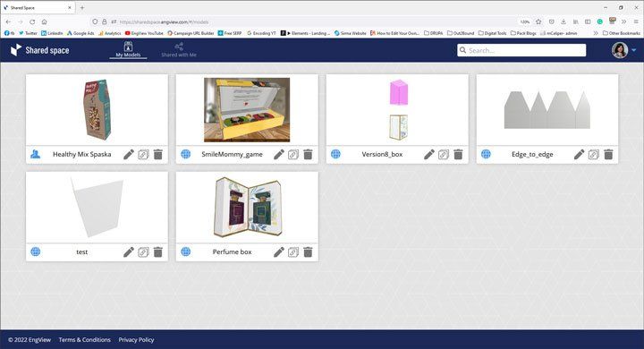This screenshot has width=644, height=349.
Task: Copy link for Perfume box
Action: 293,252
